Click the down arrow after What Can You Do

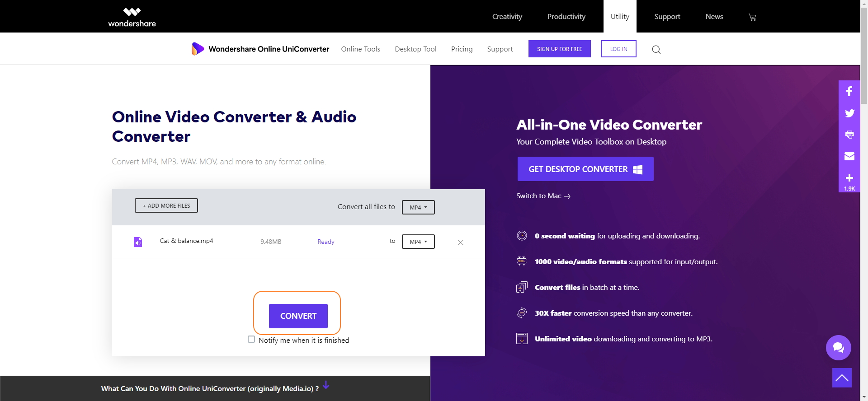click(x=326, y=385)
